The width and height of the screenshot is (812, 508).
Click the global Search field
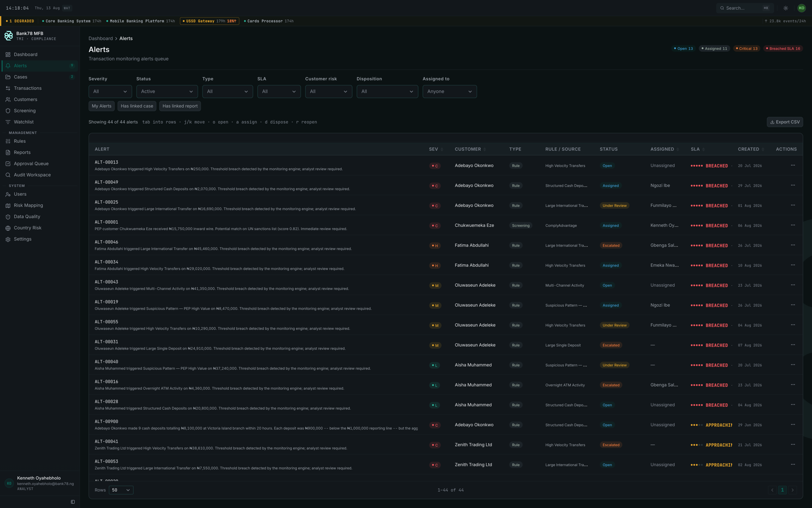[745, 8]
